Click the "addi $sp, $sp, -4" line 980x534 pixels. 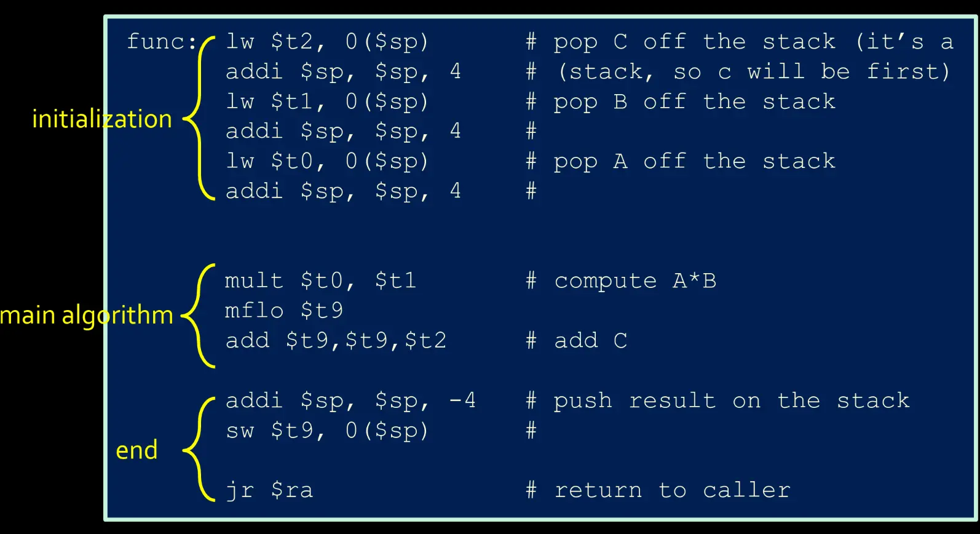click(350, 401)
